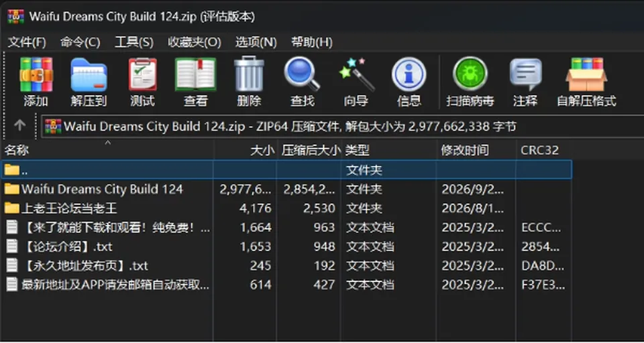Screen dimensions: 644x343
Task: Select the '..' parent folder name
Action: click(25, 171)
